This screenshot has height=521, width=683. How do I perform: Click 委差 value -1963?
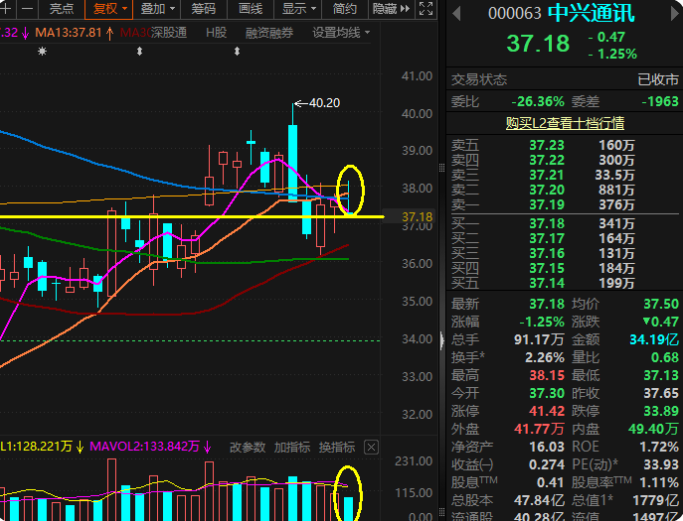point(660,101)
